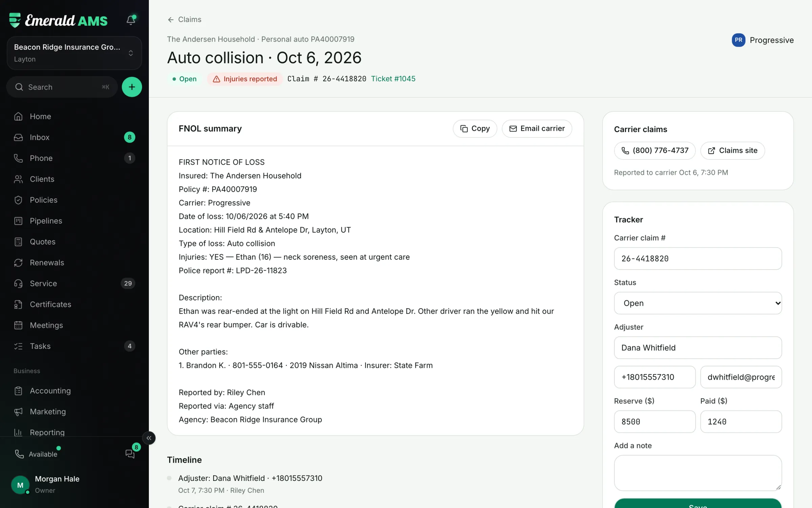This screenshot has height=508, width=812.
Task: Copy the FNOL summary
Action: point(475,129)
